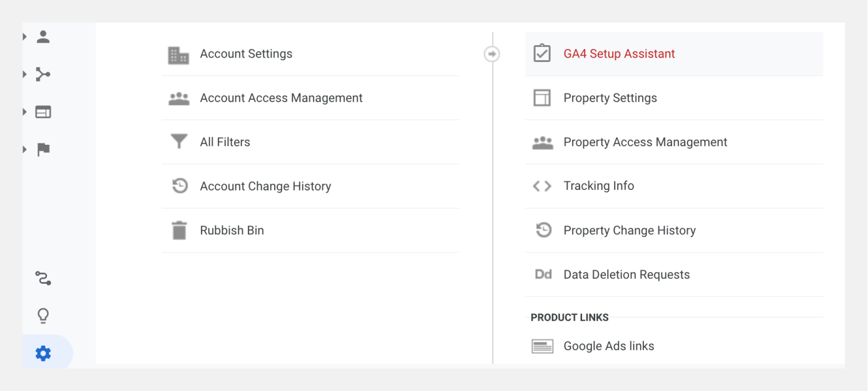The image size is (868, 391).
Task: Expand the person icon sidebar section
Action: (x=24, y=37)
